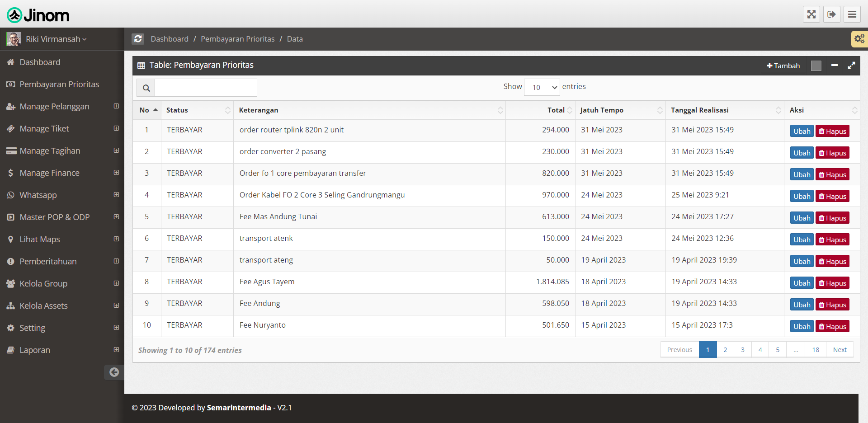Click the map pin icon for Lihat Maps

[10, 240]
